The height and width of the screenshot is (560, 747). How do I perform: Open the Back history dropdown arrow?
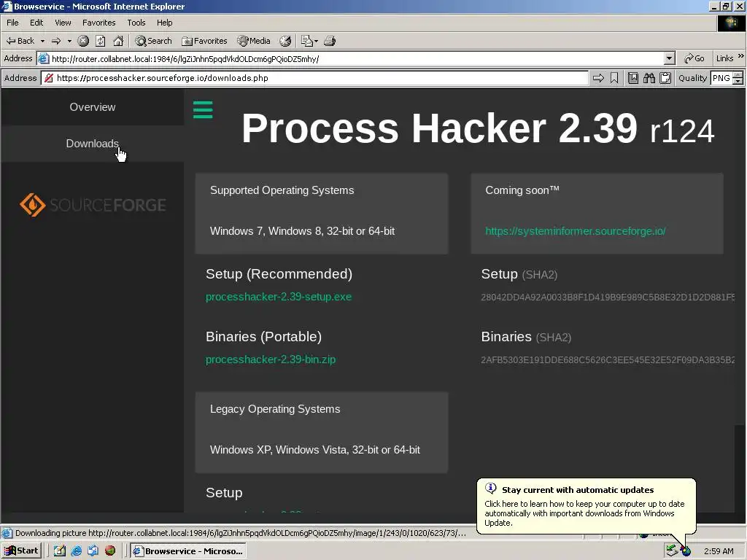click(x=42, y=41)
